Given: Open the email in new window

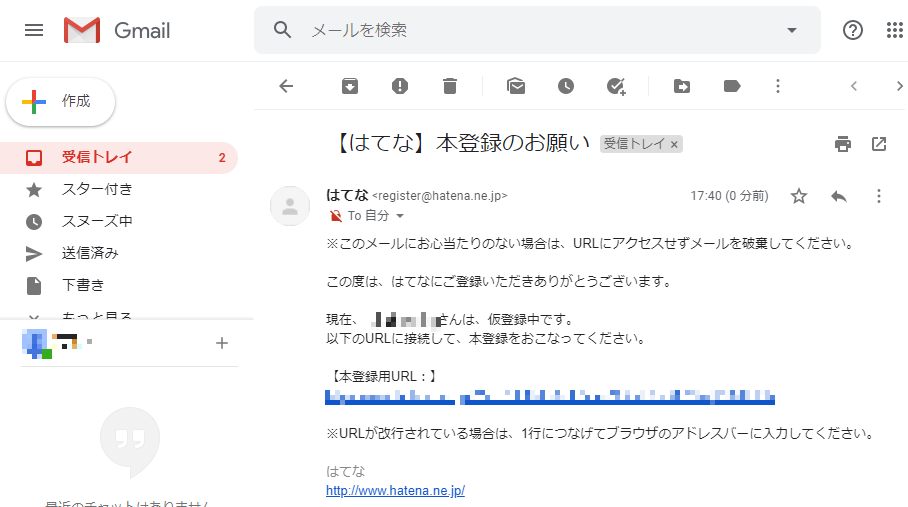Looking at the screenshot, I should 879,144.
